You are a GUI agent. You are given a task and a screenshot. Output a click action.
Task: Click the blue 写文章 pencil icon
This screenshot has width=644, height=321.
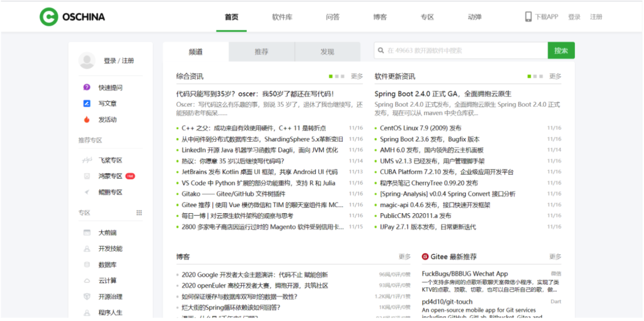[86, 103]
